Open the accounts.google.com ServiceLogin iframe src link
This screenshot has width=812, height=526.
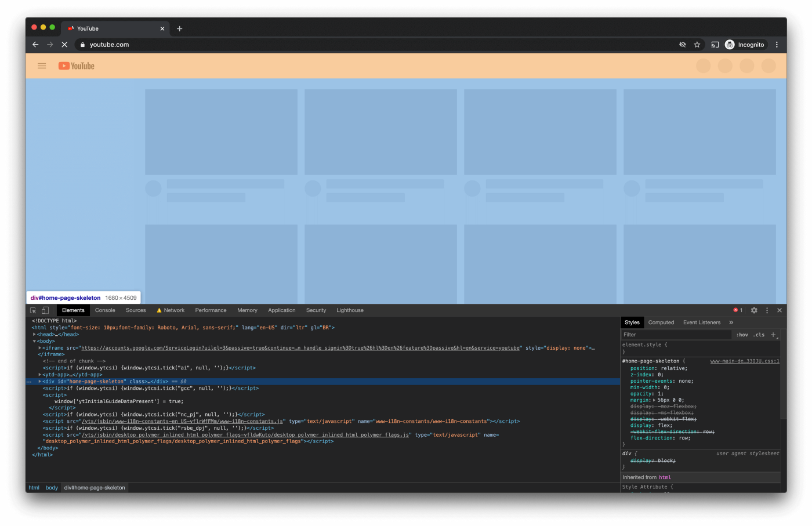[x=300, y=348]
